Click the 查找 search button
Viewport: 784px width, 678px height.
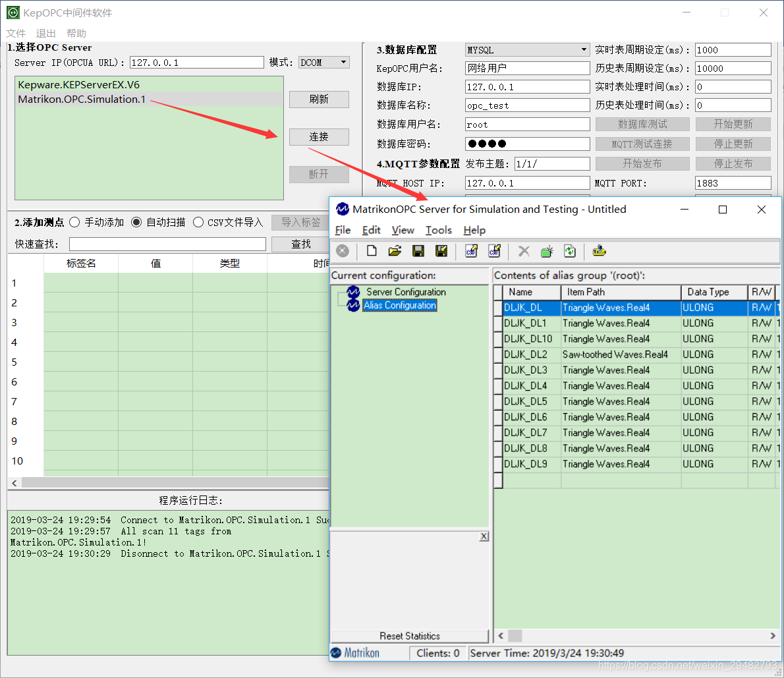tap(301, 244)
